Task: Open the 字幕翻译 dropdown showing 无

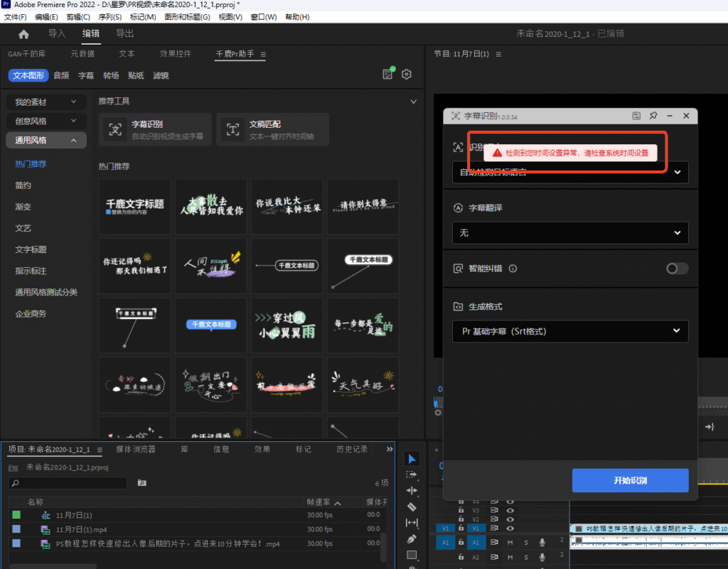Action: [570, 232]
